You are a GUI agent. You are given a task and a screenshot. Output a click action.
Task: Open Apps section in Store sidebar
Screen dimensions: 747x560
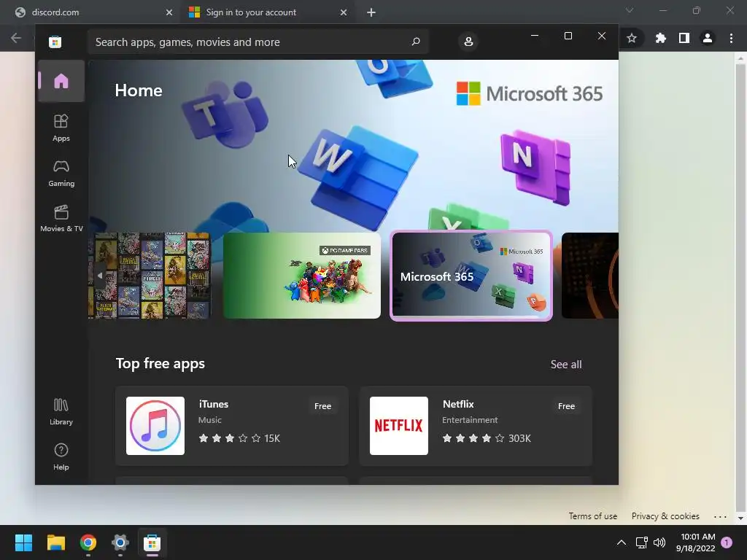point(61,128)
